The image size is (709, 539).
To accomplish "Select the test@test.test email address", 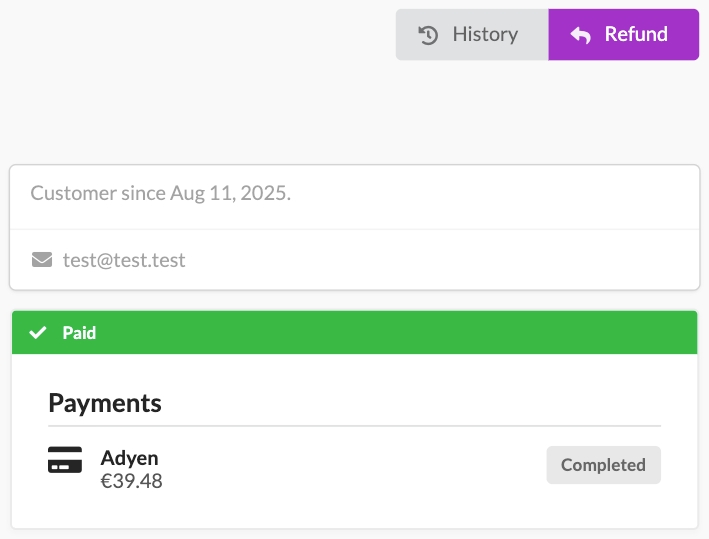I will tap(124, 260).
